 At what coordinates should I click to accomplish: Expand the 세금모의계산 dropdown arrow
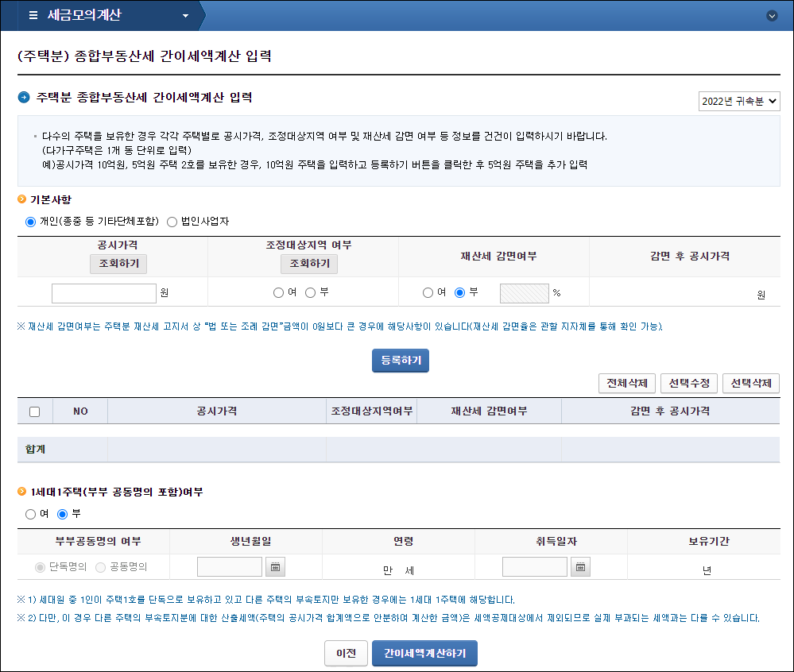tap(185, 16)
